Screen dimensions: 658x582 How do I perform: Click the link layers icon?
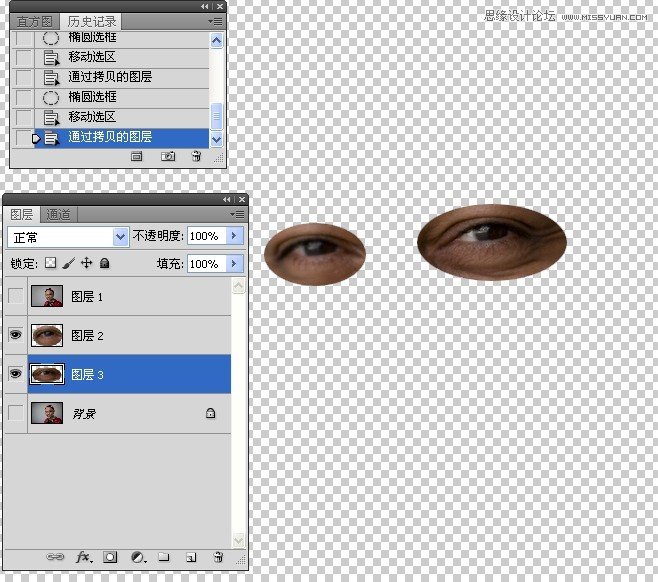click(55, 557)
